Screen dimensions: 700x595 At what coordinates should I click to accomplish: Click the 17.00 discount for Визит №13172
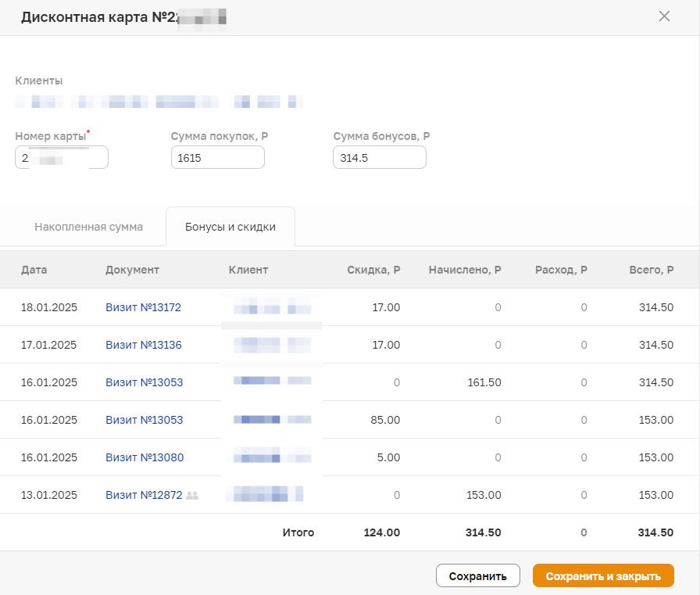(386, 307)
